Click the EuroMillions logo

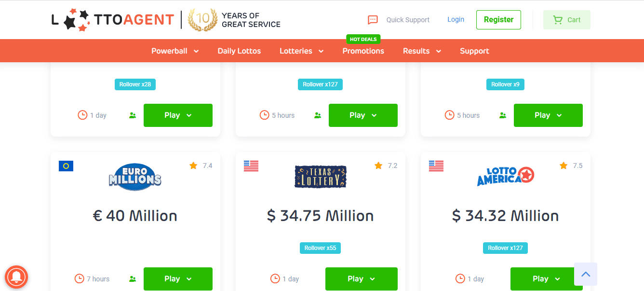click(x=135, y=177)
